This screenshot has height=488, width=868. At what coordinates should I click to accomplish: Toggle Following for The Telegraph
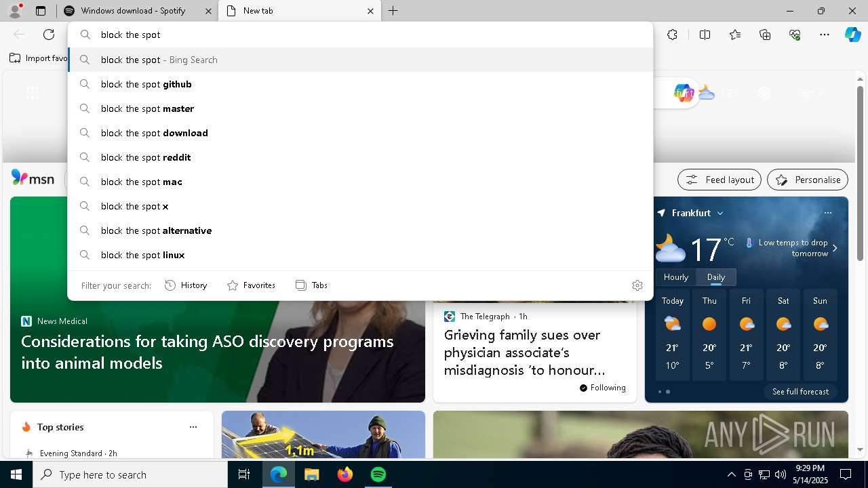click(x=603, y=388)
